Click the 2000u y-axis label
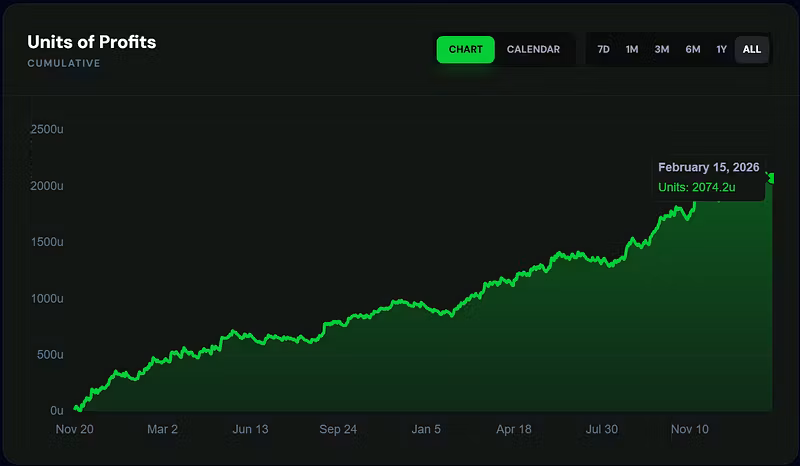 pyautogui.click(x=47, y=186)
